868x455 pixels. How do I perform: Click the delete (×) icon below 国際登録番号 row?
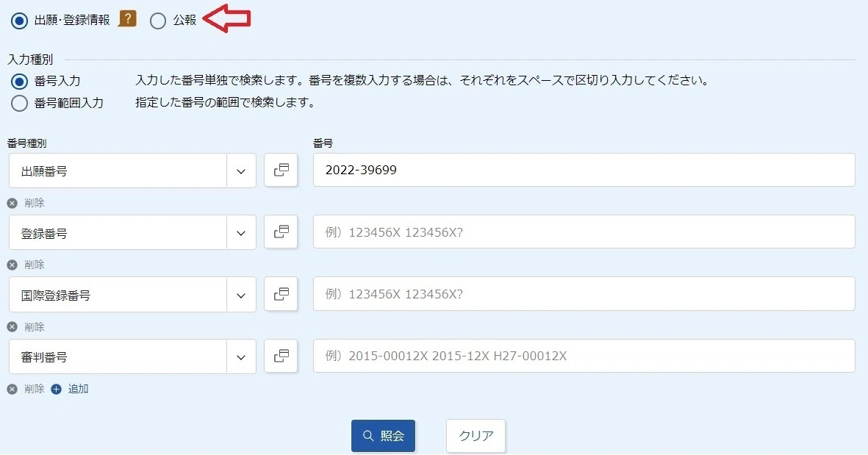[12, 327]
